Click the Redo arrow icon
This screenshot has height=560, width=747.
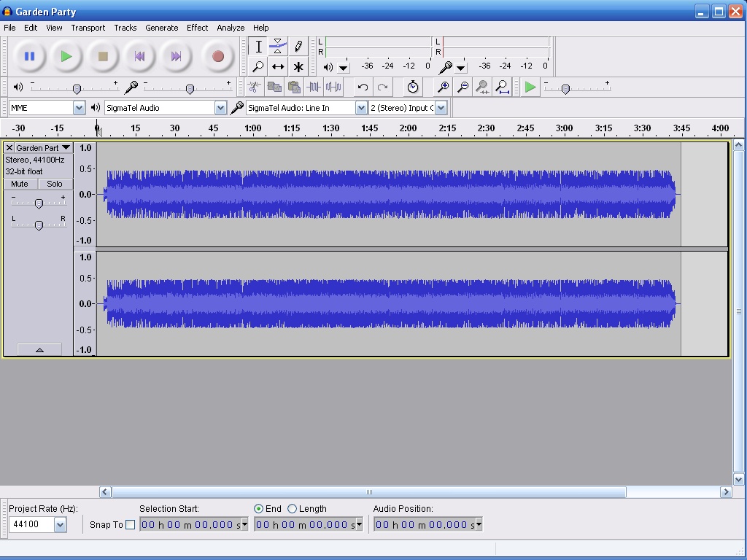click(x=382, y=87)
